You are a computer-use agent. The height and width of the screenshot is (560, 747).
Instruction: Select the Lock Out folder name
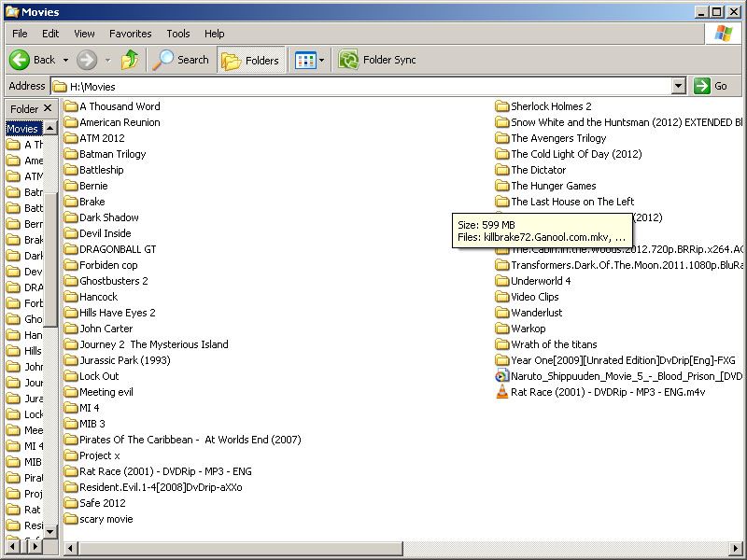99,376
